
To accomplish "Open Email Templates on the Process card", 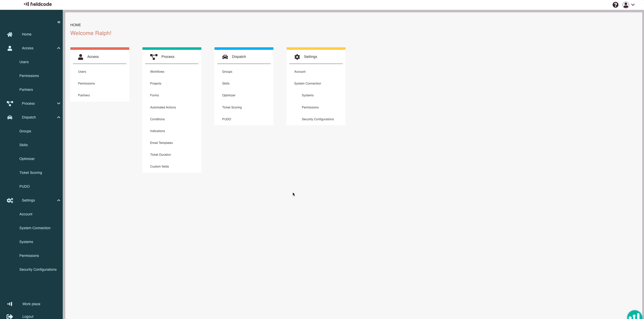I will pyautogui.click(x=162, y=143).
